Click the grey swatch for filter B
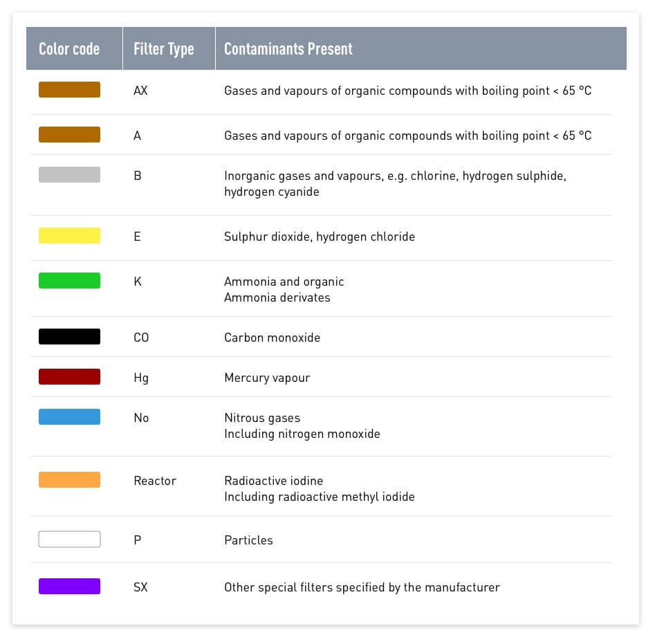The height and width of the screenshot is (644, 655). tap(69, 175)
